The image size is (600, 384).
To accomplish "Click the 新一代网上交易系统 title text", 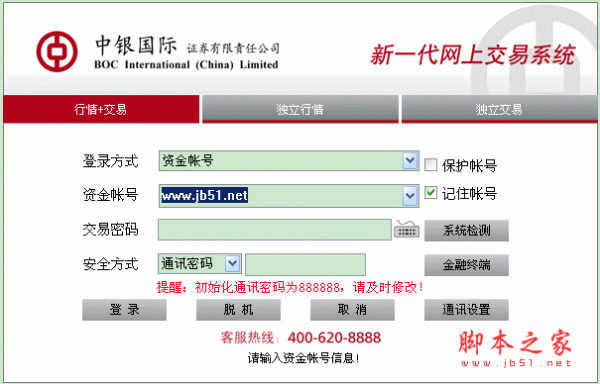I will pyautogui.click(x=473, y=54).
